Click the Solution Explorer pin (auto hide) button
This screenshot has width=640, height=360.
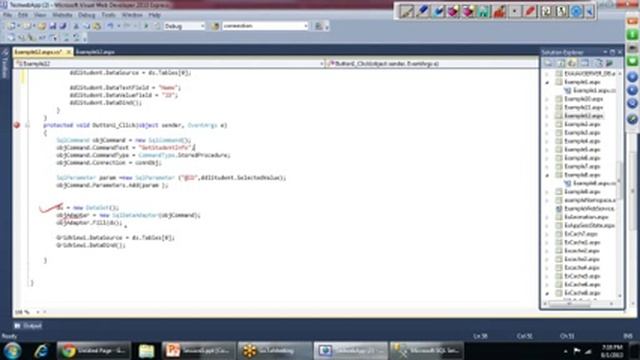(612, 52)
